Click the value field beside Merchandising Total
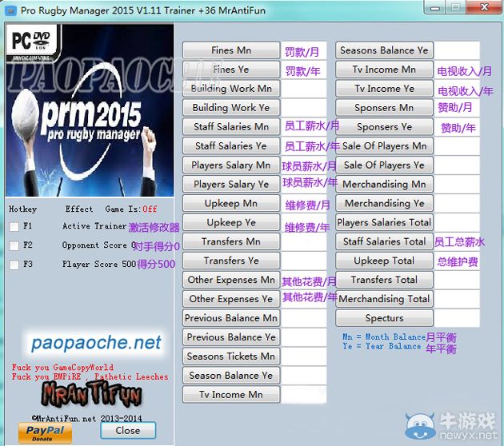 pos(457,299)
